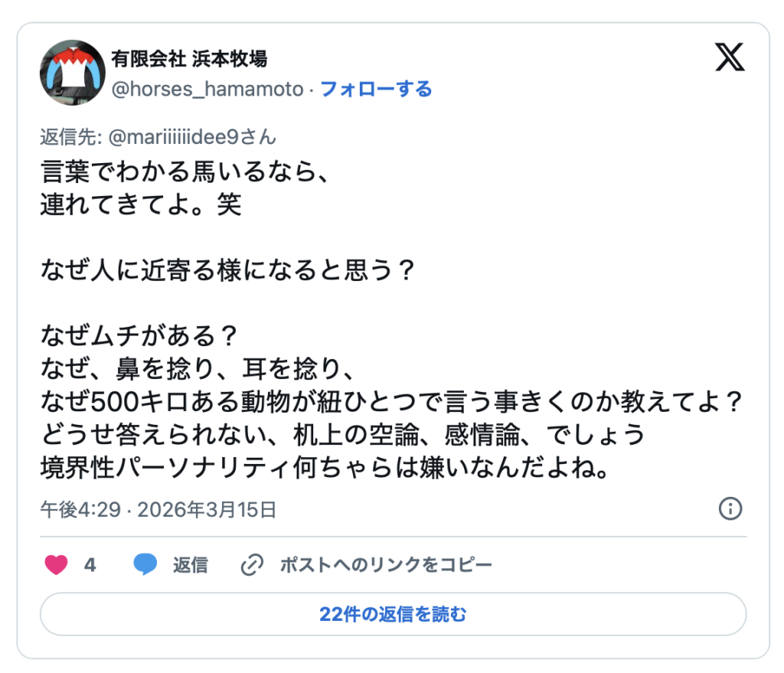The image size is (784, 673).
Task: Click the X logo
Action: coord(730,57)
